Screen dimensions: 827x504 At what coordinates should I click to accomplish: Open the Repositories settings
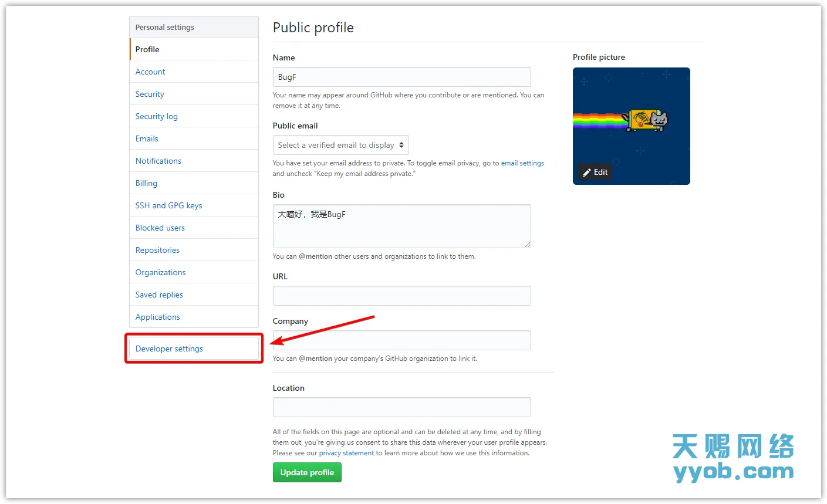pos(157,250)
